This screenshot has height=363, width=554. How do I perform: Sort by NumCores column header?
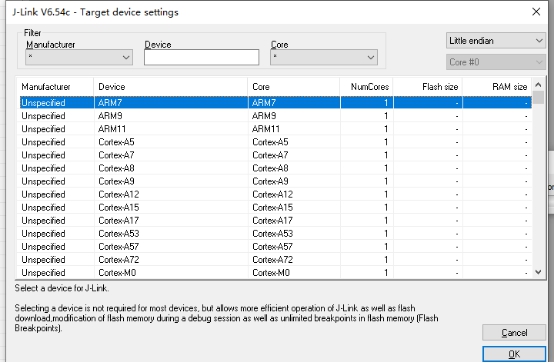tap(367, 87)
